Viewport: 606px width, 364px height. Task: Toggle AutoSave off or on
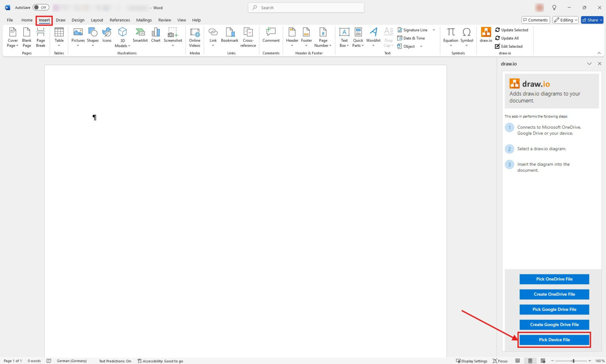click(x=41, y=7)
